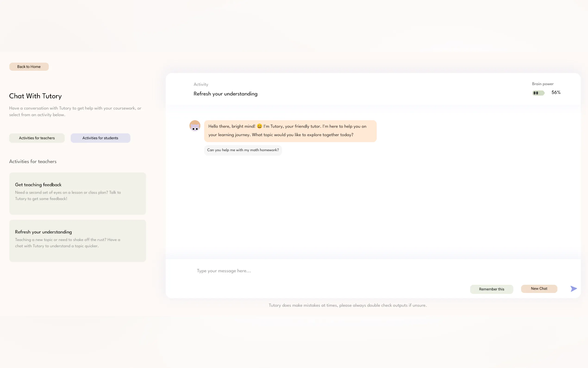Viewport: 588px width, 368px height.
Task: Start a New Chat
Action: click(x=539, y=289)
